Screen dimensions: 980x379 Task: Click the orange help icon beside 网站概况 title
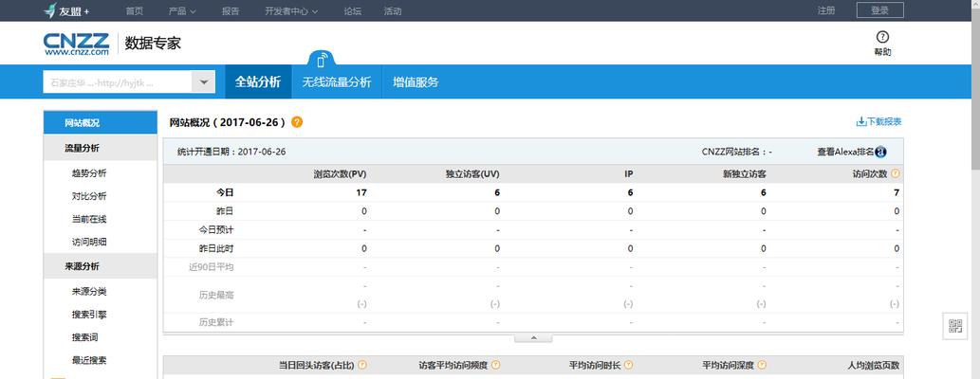tap(297, 122)
